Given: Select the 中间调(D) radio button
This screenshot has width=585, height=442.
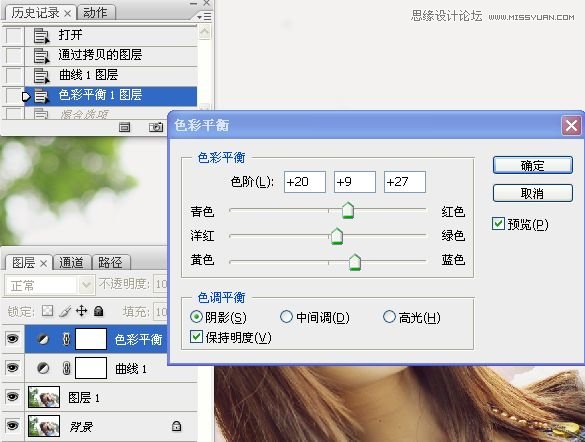Looking at the screenshot, I should (286, 317).
